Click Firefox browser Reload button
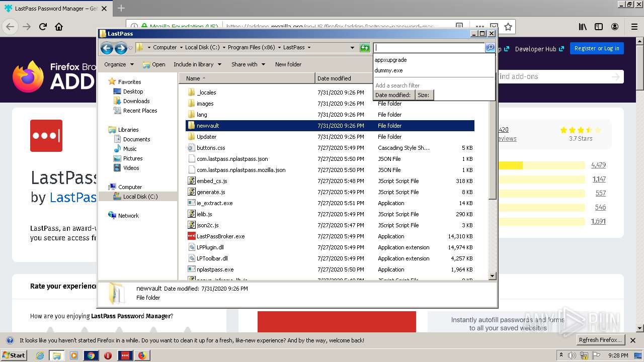This screenshot has height=362, width=644. pos(43,27)
